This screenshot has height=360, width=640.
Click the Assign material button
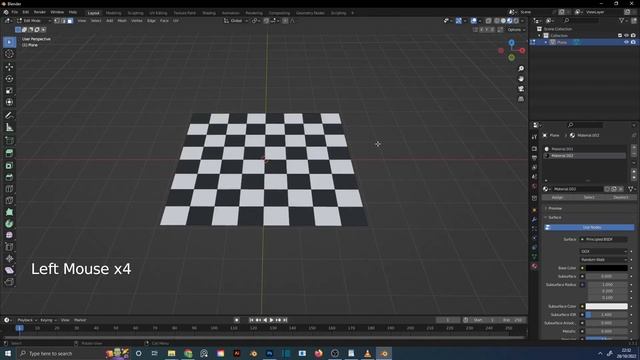pos(557,198)
